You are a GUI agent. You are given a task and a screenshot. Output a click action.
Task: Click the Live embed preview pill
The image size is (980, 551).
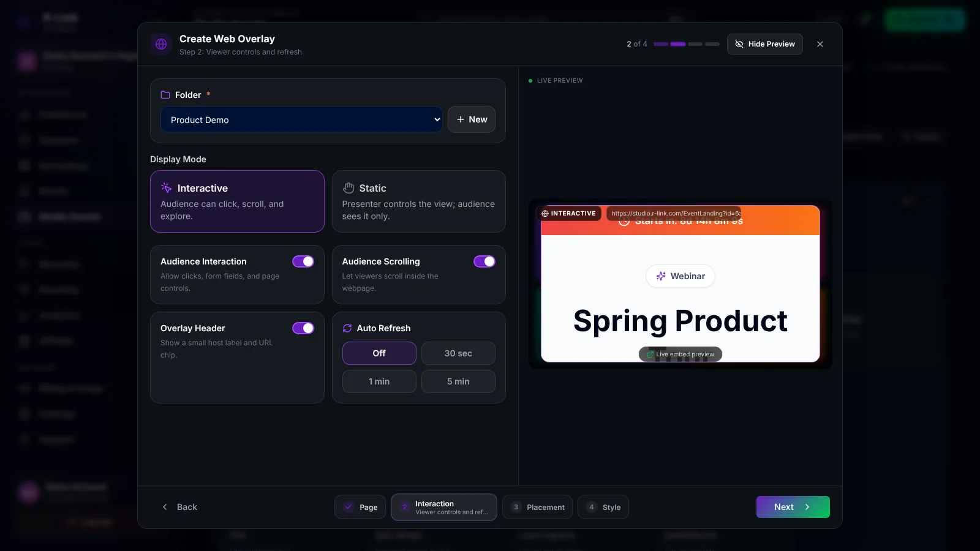coord(680,354)
